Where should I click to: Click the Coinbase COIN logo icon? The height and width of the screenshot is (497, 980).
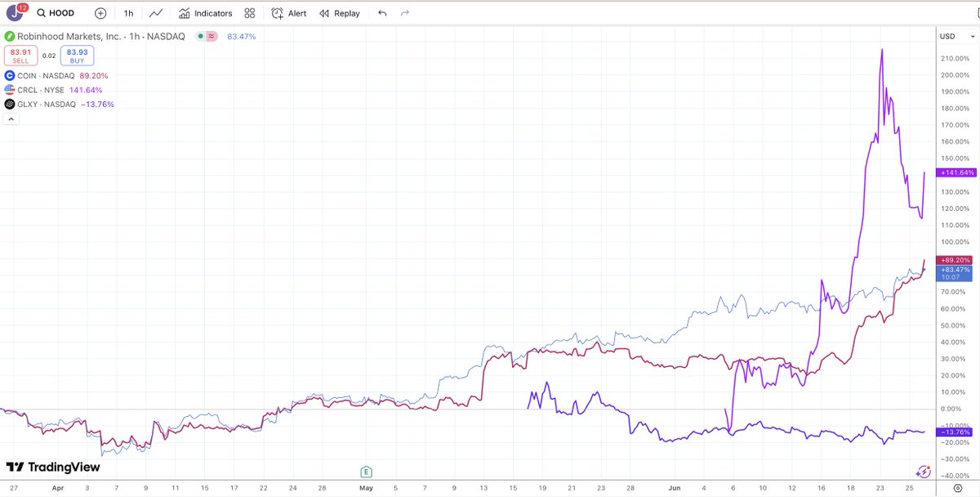tap(9, 75)
